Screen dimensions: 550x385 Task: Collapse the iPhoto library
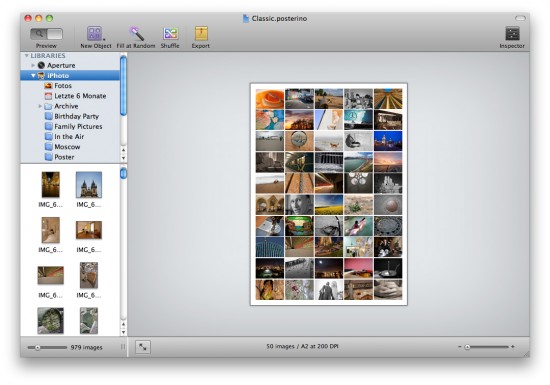[x=33, y=76]
